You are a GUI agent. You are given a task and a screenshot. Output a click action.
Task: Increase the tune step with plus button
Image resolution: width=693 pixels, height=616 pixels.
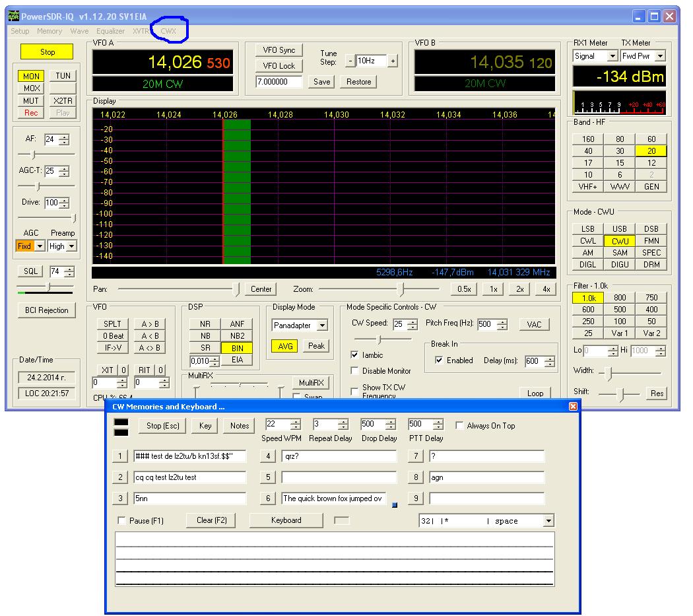click(x=393, y=61)
